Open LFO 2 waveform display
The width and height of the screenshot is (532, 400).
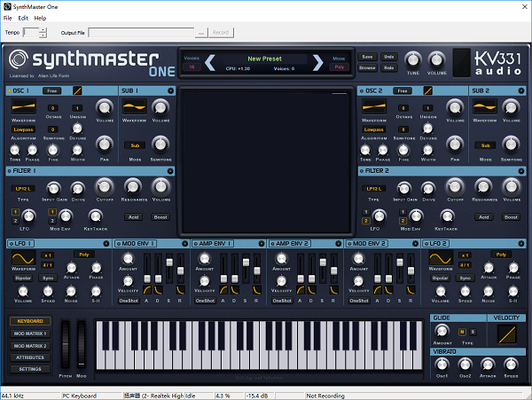(x=441, y=258)
